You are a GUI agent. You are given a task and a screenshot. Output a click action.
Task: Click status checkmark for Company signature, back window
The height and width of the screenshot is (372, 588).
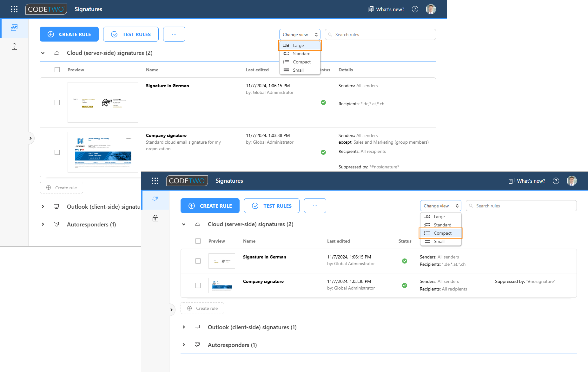tap(323, 152)
